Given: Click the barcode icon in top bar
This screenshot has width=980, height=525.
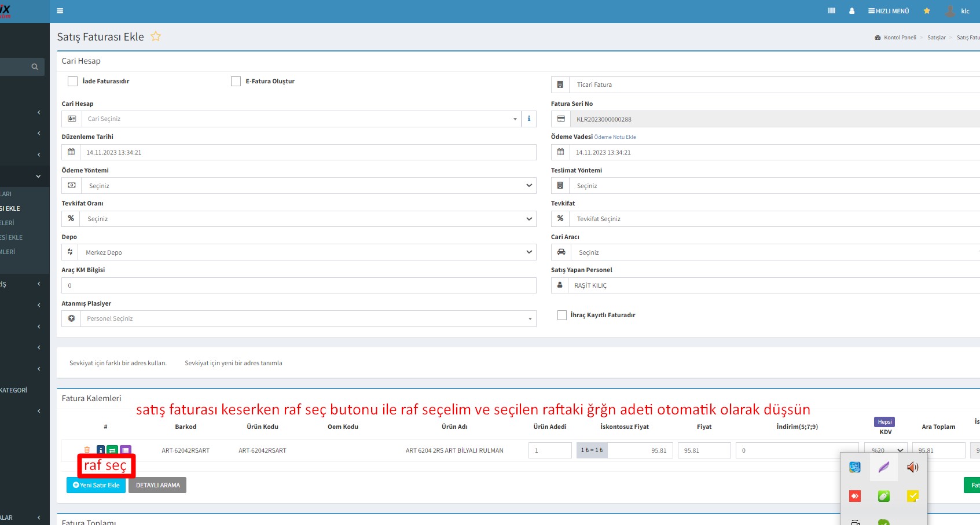Looking at the screenshot, I should click(831, 11).
